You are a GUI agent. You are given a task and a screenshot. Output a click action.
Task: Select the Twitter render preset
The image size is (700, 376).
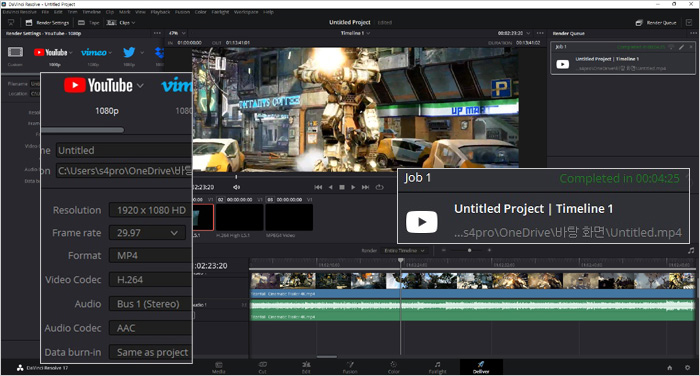129,52
